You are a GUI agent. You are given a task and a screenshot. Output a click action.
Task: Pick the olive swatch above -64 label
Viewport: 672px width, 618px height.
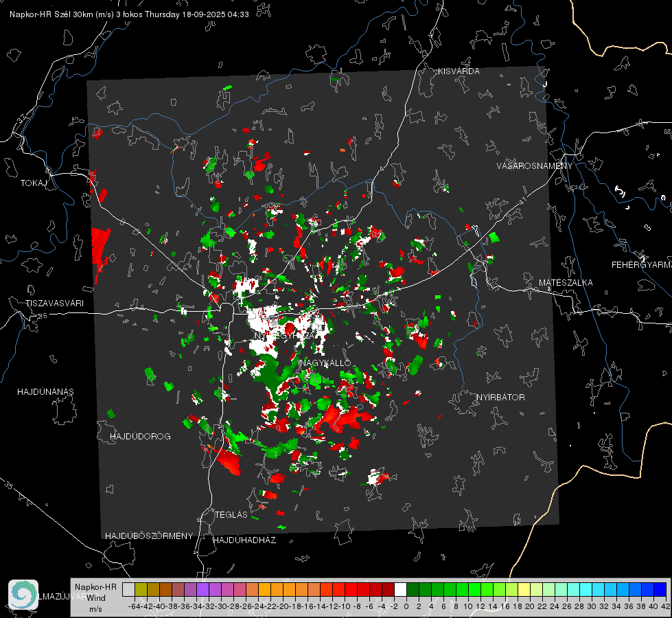pyautogui.click(x=141, y=589)
